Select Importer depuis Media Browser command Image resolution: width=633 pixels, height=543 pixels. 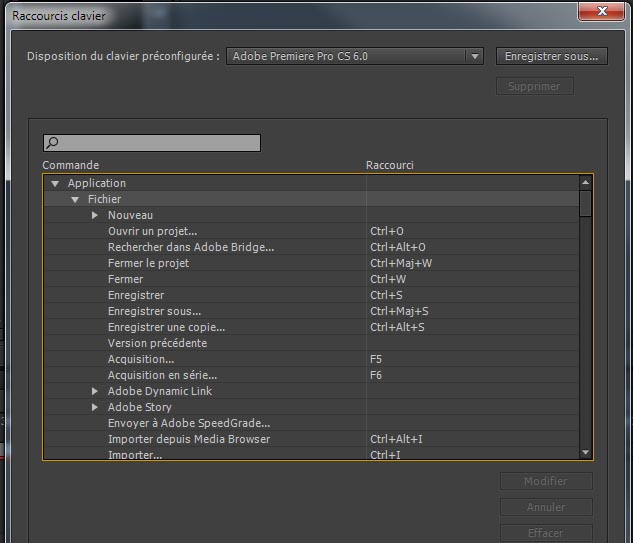click(x=188, y=439)
